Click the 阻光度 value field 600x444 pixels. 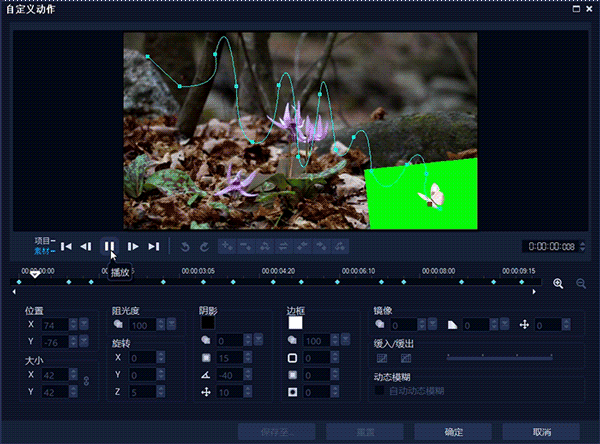coord(142,325)
